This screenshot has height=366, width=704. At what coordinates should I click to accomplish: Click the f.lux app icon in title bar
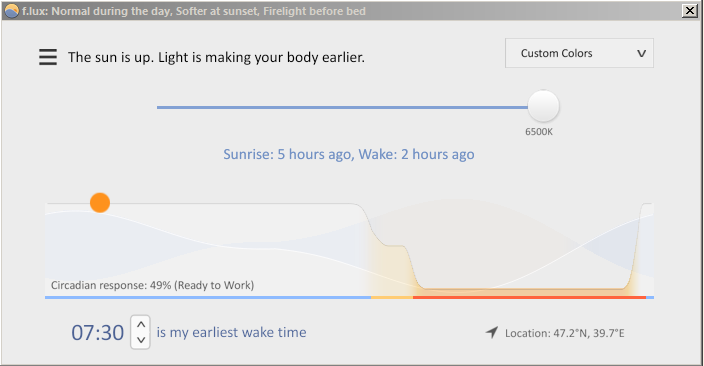coord(11,11)
